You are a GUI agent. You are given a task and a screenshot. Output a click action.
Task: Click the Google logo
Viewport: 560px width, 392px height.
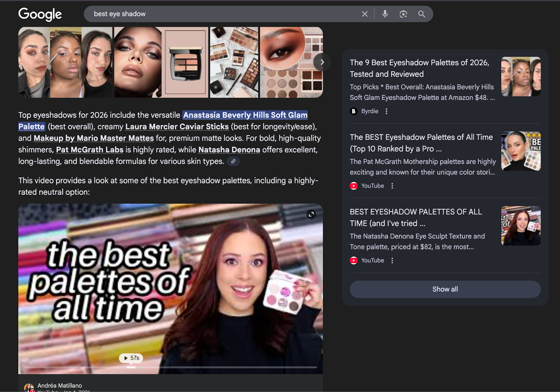[40, 14]
